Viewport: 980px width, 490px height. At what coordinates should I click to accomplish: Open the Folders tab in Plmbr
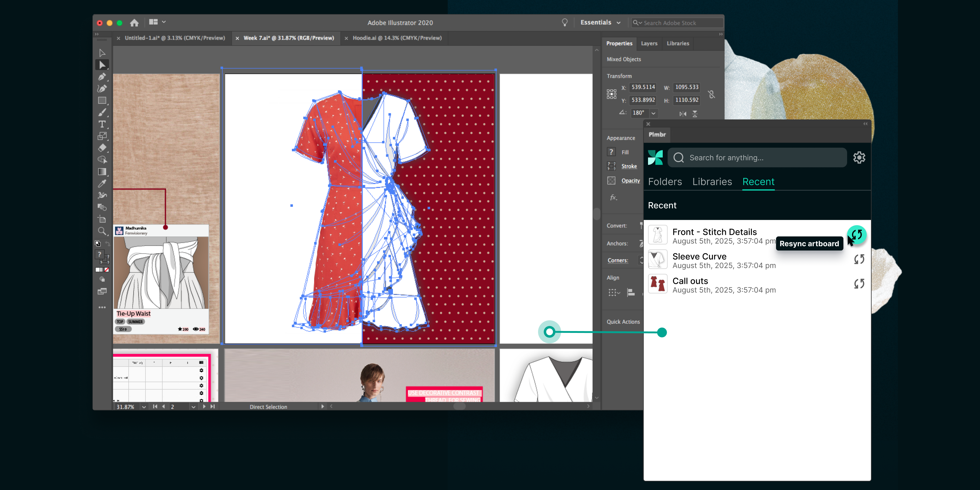(665, 182)
